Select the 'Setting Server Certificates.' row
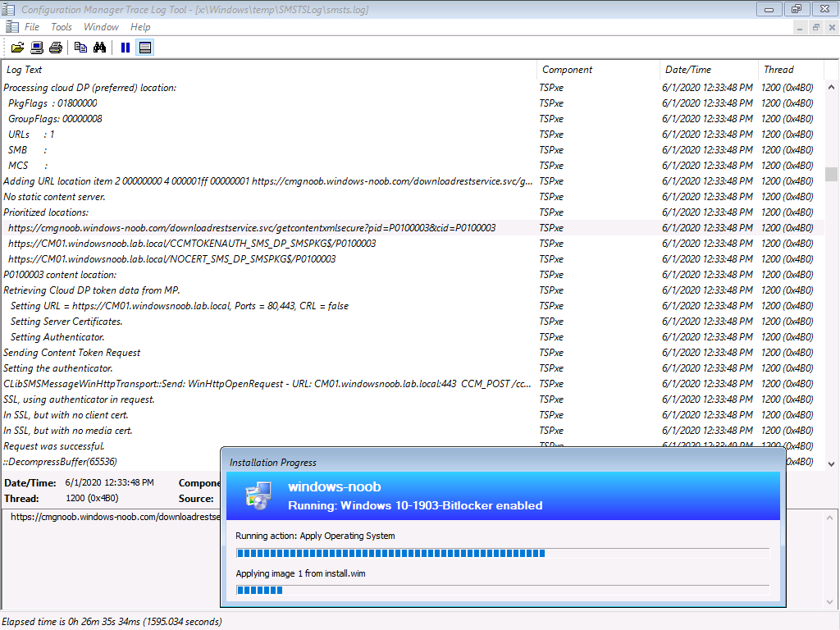840x630 pixels. [413, 322]
